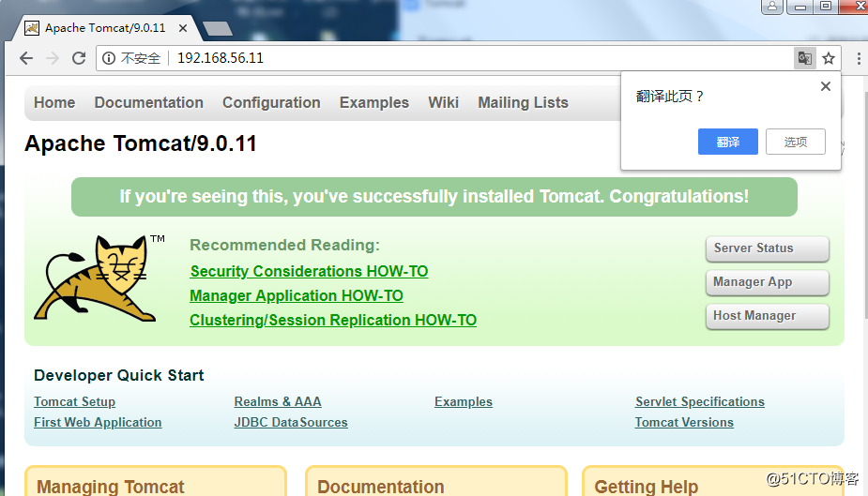The height and width of the screenshot is (496, 868).
Task: Open Examples link under Developer Quick Start
Action: click(x=464, y=402)
